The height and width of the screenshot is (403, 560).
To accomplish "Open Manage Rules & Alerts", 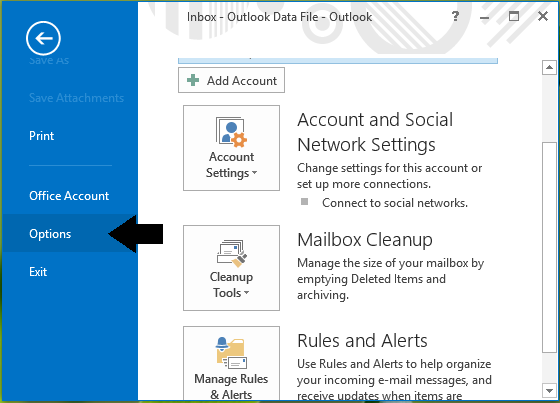I will click(231, 364).
